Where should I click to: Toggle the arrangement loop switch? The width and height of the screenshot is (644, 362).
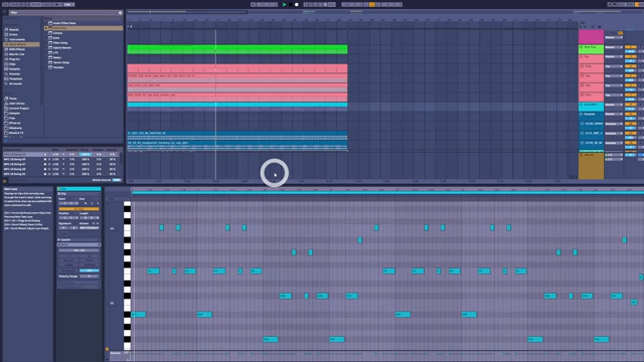click(372, 4)
